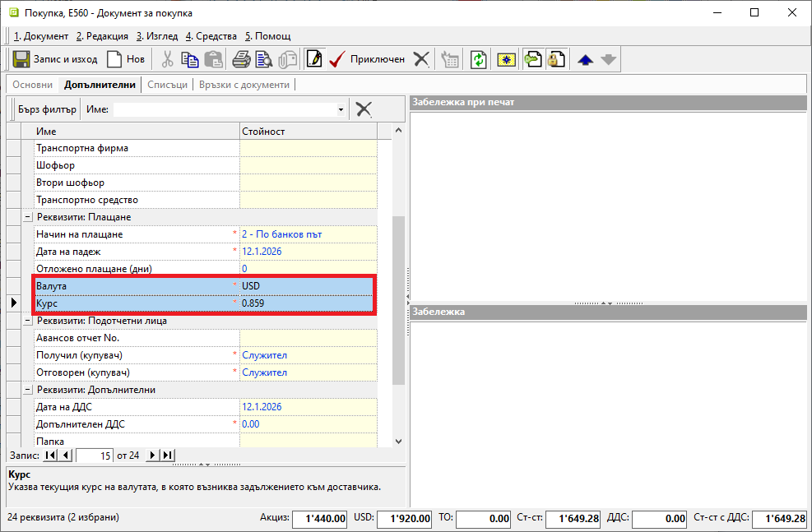This screenshot has width=812, height=532.
Task: Collapse the Реквизити: Плащане group
Action: point(28,217)
